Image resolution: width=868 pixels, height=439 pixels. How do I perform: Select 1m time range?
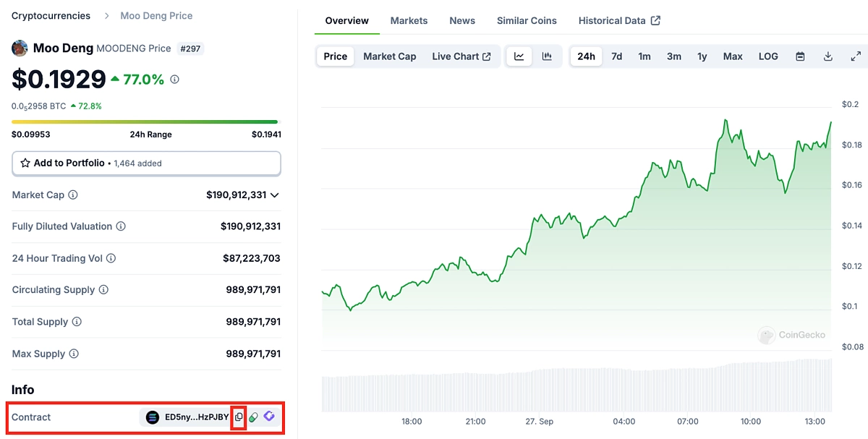click(x=644, y=56)
